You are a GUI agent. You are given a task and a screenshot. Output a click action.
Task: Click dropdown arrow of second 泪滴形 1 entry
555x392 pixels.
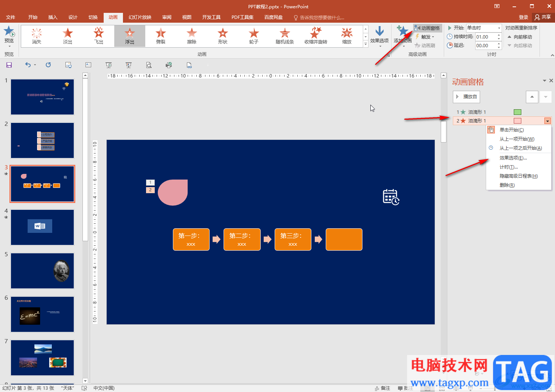tap(547, 121)
